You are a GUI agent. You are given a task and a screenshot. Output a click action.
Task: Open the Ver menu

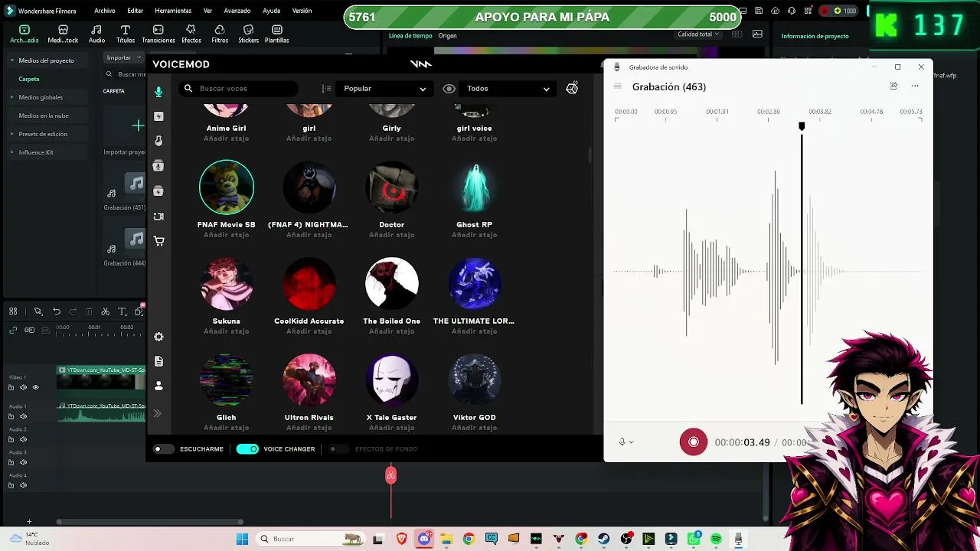click(207, 11)
